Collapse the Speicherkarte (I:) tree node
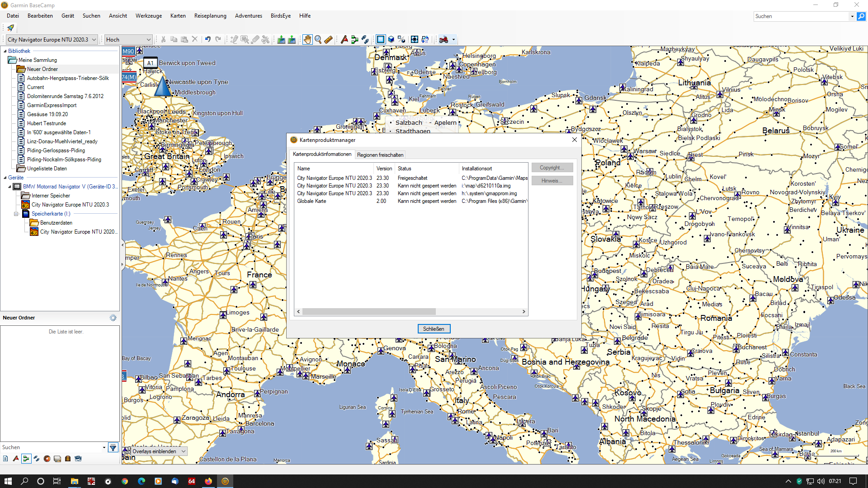 (x=16, y=214)
